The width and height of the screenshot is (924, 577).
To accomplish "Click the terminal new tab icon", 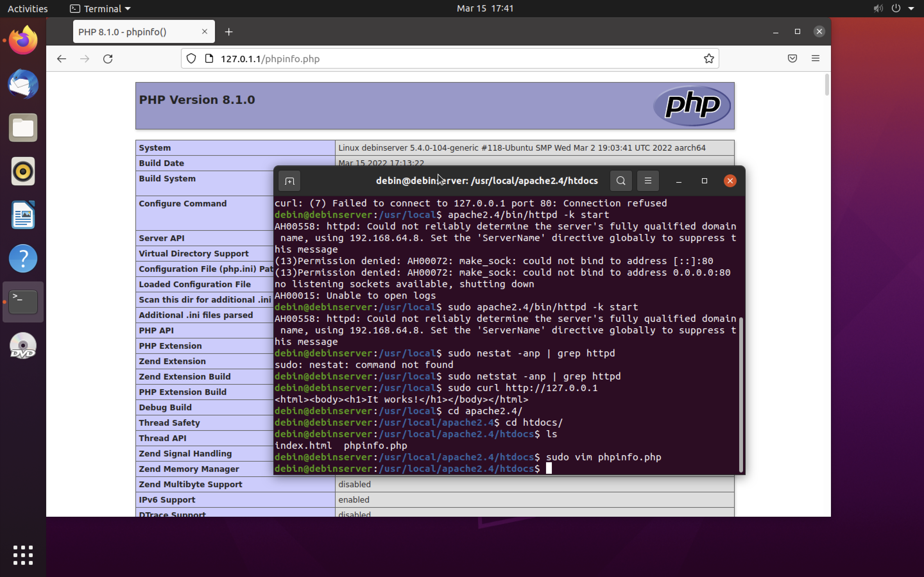I will click(289, 181).
